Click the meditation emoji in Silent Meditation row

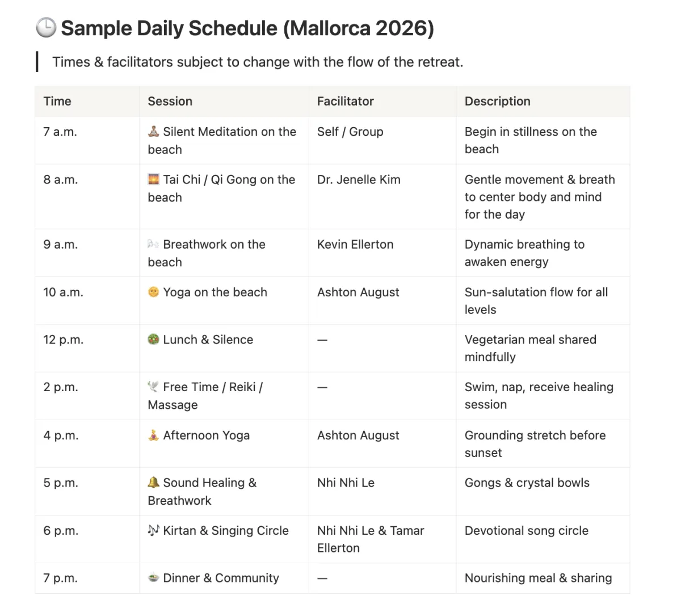point(153,132)
